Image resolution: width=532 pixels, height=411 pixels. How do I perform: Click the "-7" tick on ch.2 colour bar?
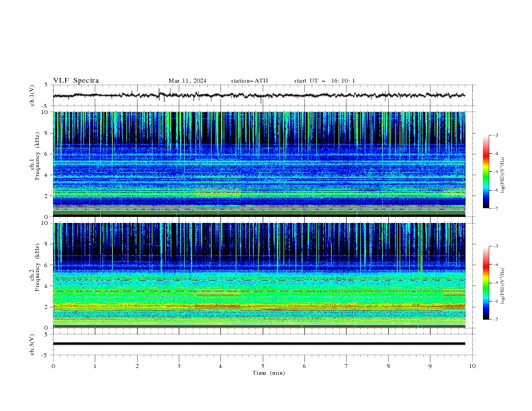pyautogui.click(x=496, y=319)
